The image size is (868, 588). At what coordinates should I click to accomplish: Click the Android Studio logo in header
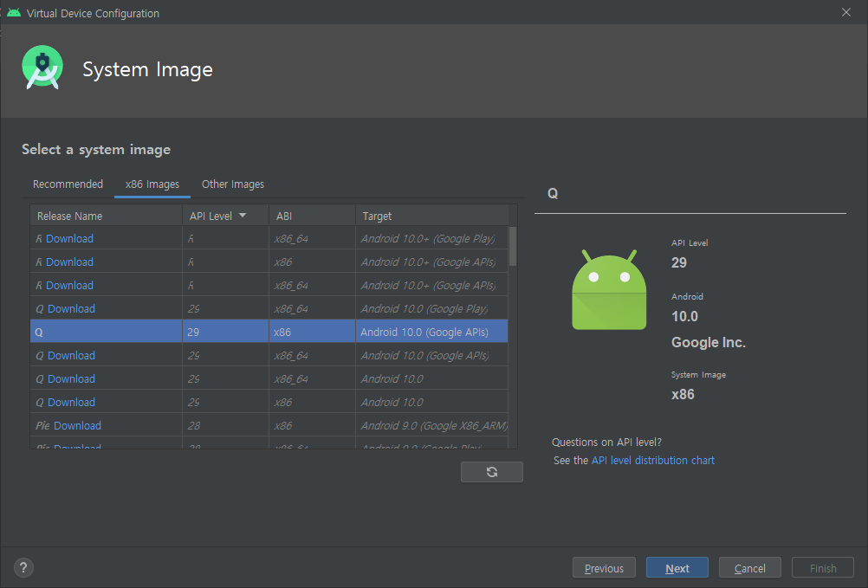(x=42, y=68)
